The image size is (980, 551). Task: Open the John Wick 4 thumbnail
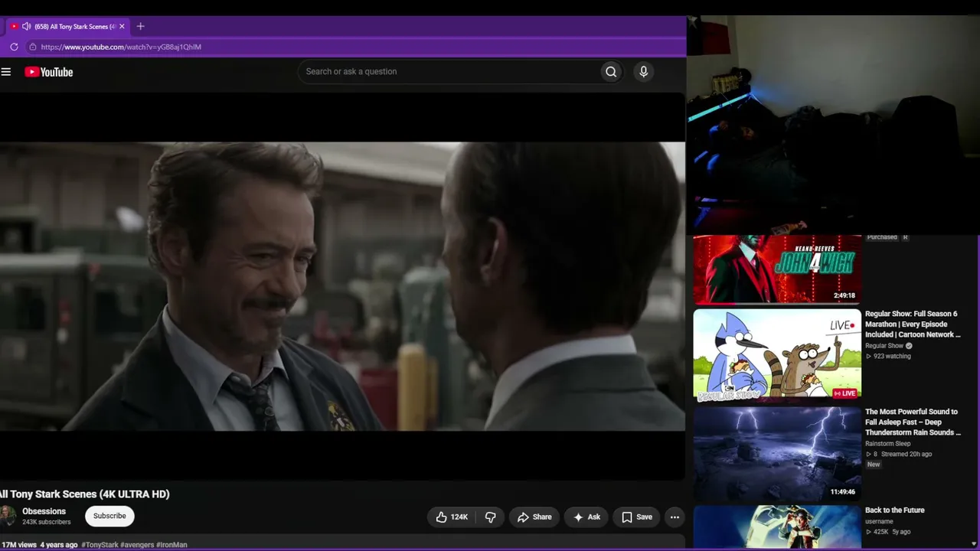[777, 269]
